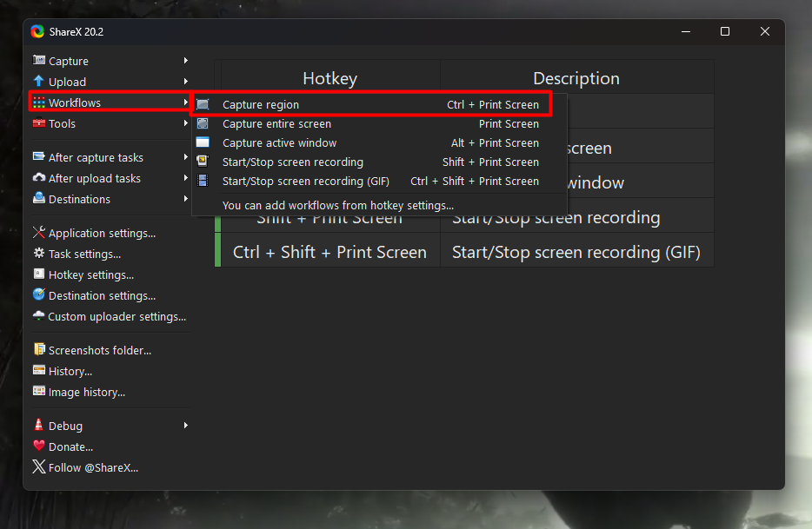Click the Screenshots folder icon
Viewport: 812px width, 529px height.
pos(39,349)
